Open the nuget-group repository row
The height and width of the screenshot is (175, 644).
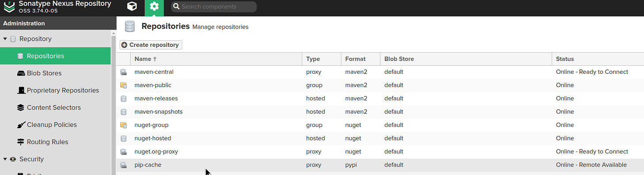coord(380,125)
